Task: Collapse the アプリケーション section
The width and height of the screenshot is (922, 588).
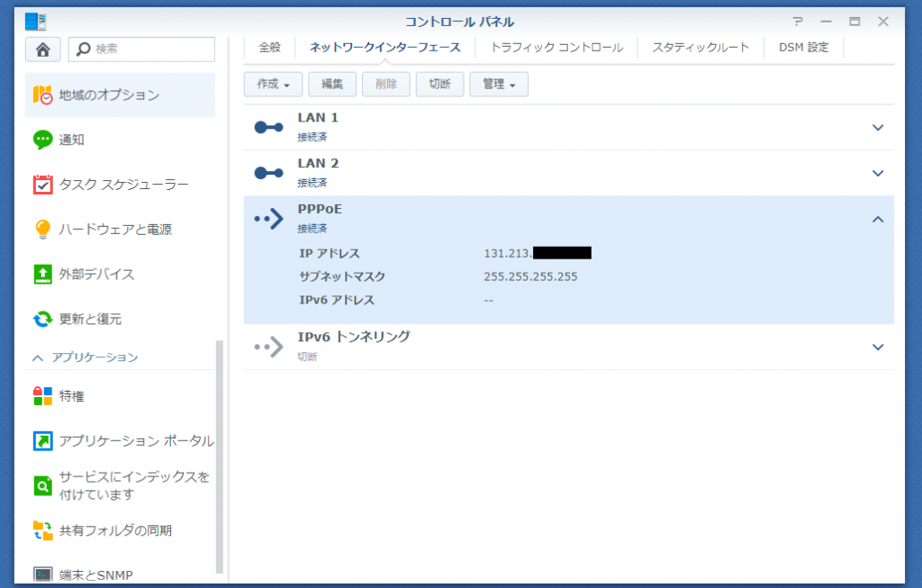Action: (x=38, y=357)
